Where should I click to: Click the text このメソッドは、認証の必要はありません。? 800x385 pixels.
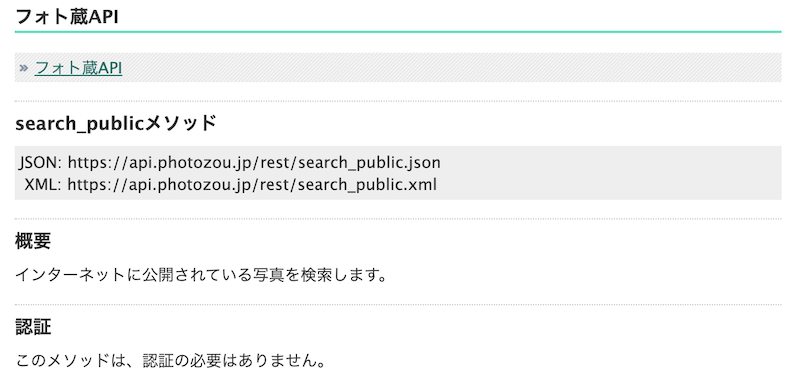pyautogui.click(x=170, y=361)
